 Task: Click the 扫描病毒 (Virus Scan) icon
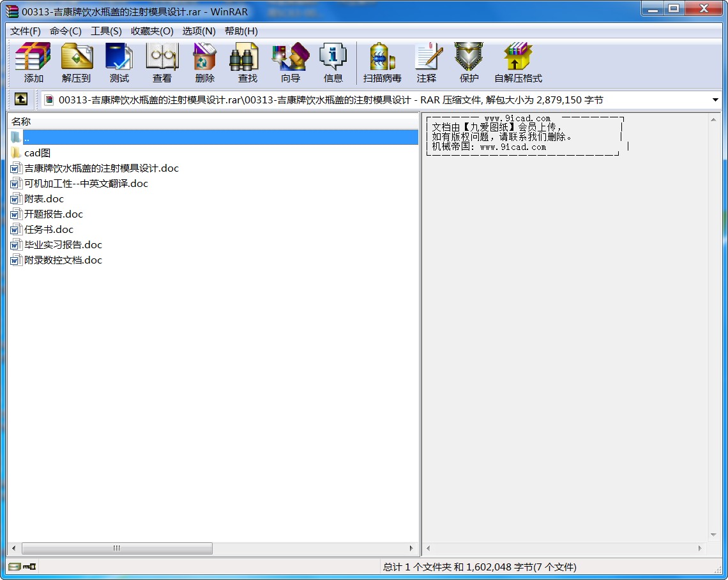coord(382,57)
